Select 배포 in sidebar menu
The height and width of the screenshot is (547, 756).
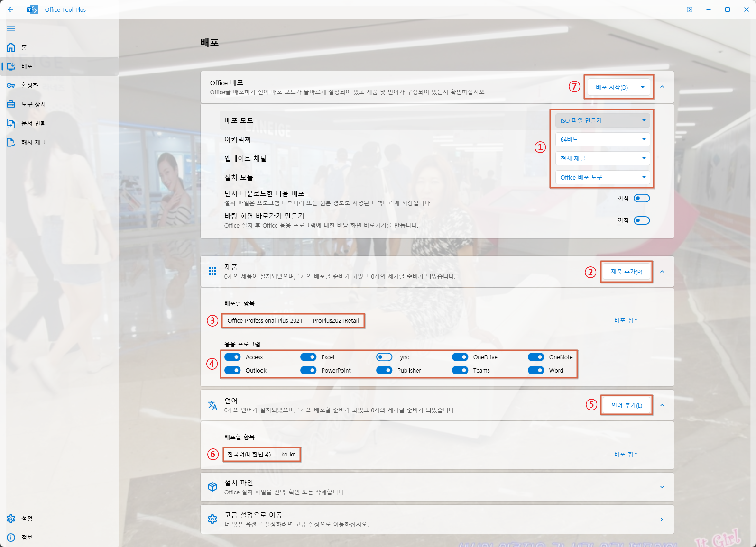coord(59,66)
